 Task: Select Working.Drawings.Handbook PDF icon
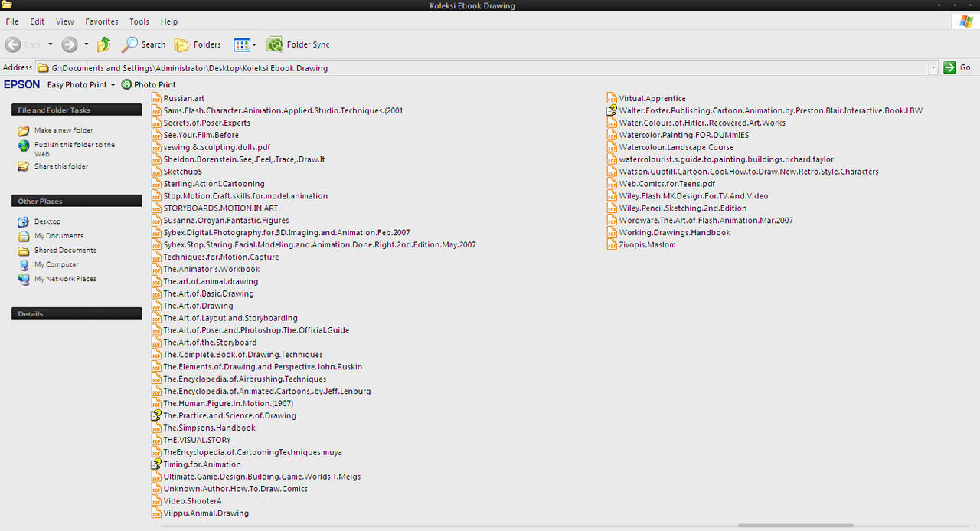click(612, 233)
